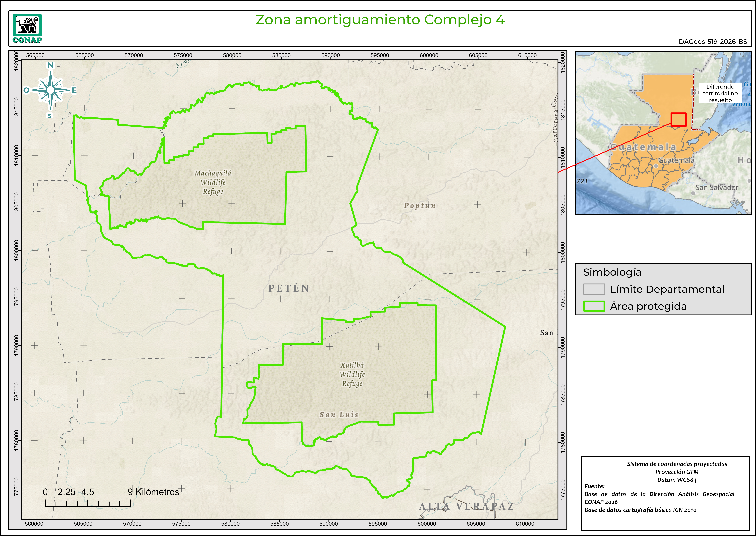Click the PETÉN department label

tap(289, 288)
